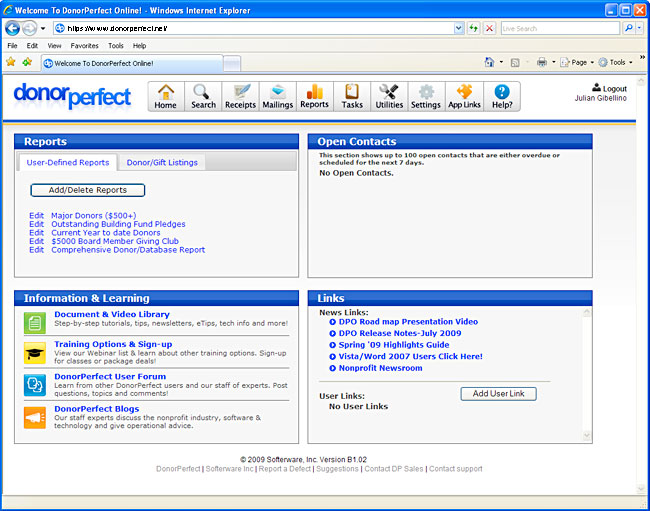The width and height of the screenshot is (650, 511).
Task: Click the Document & Video Library green icon
Action: (x=35, y=323)
